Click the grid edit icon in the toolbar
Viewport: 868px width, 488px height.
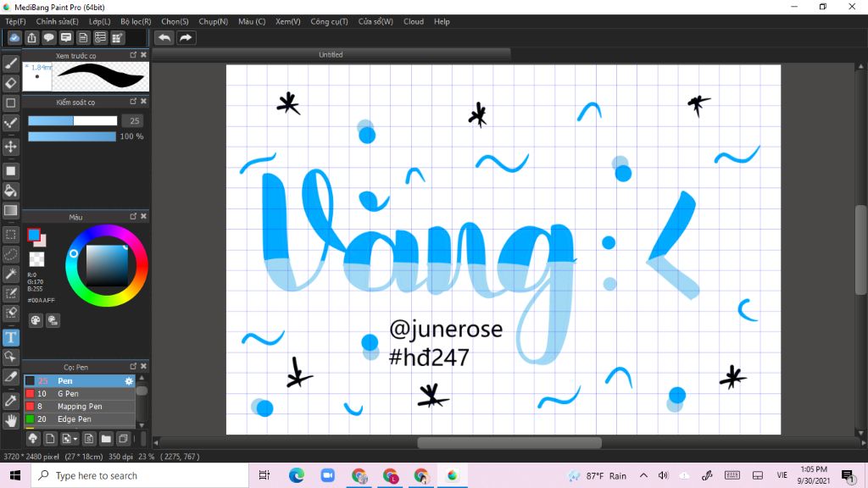pos(117,37)
